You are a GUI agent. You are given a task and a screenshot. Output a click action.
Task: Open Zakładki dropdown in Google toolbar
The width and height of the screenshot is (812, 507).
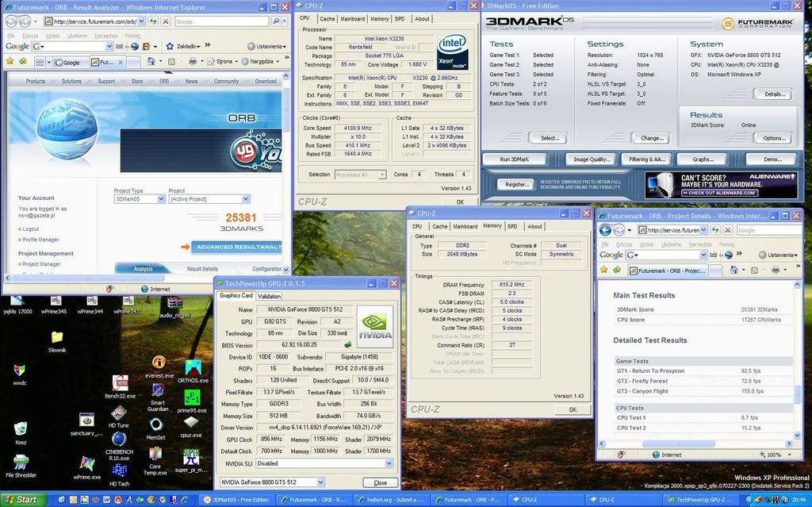(x=183, y=46)
